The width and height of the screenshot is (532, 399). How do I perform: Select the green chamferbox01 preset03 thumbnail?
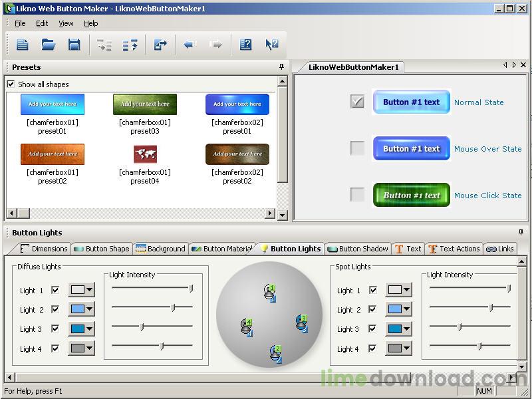click(x=145, y=104)
